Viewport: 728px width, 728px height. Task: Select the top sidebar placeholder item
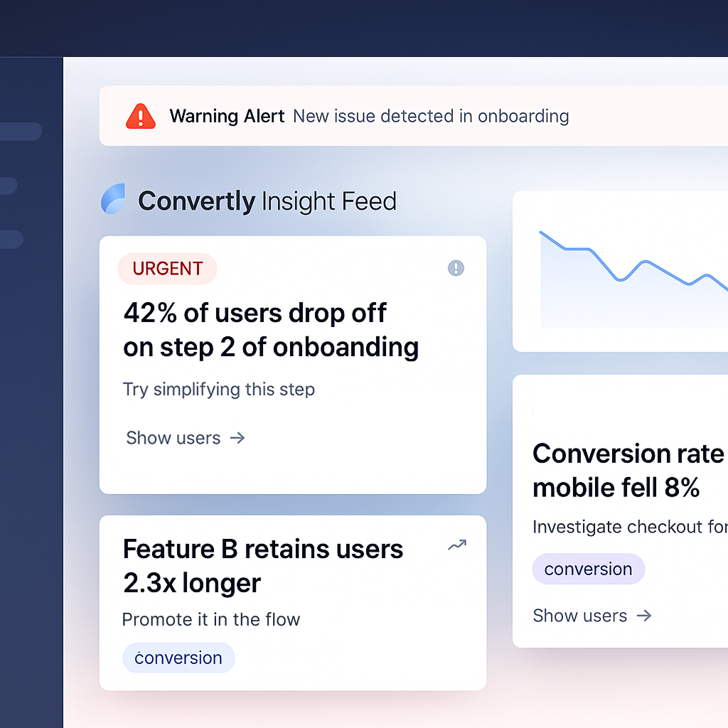pyautogui.click(x=21, y=132)
